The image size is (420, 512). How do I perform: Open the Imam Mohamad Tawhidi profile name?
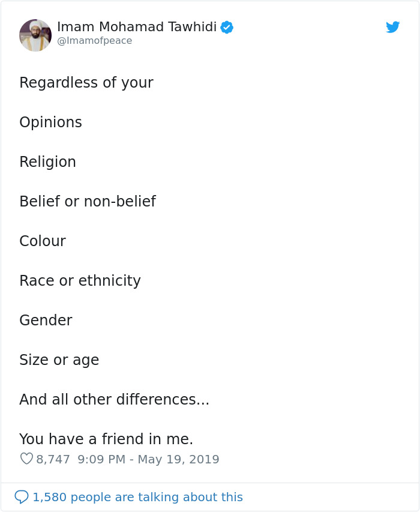137,27
